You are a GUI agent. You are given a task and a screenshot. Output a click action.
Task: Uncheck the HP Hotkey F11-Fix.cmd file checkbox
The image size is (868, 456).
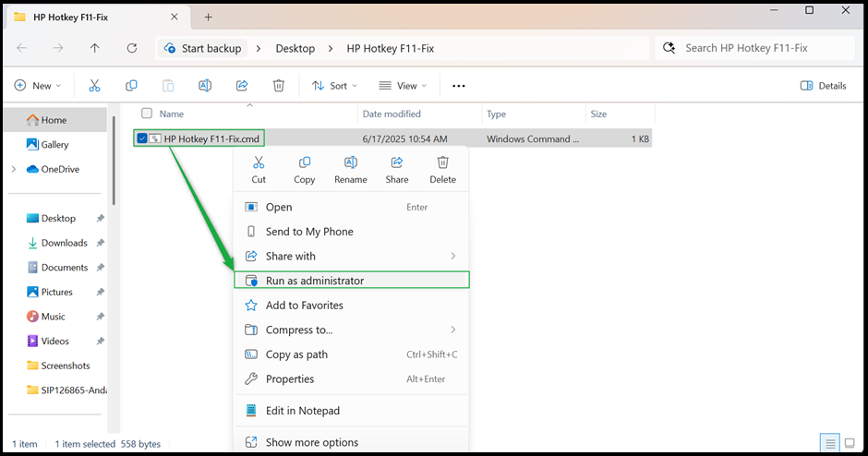pos(142,138)
